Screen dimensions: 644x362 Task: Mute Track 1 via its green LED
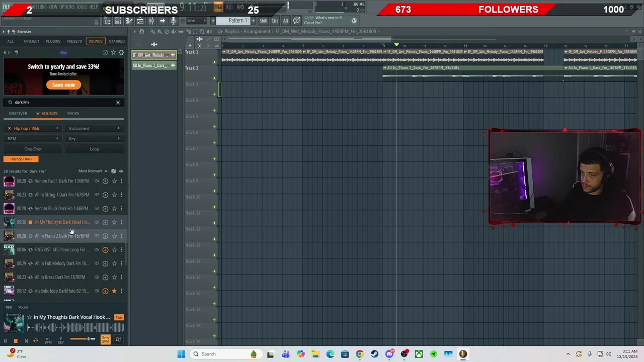214,62
